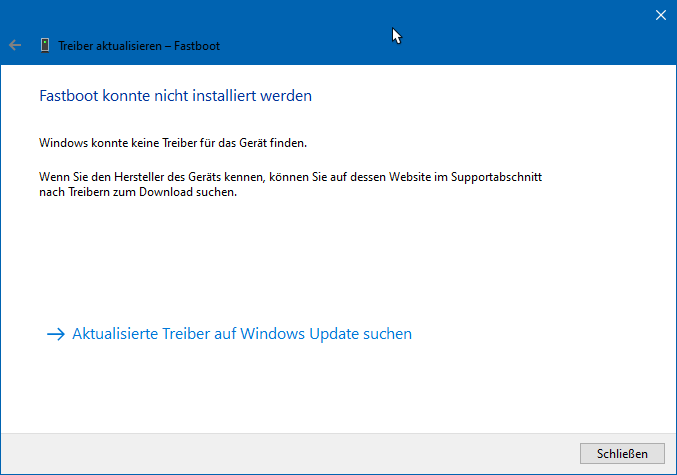
Task: Click the word 'Fastboot' in the title bar
Action: (198, 46)
